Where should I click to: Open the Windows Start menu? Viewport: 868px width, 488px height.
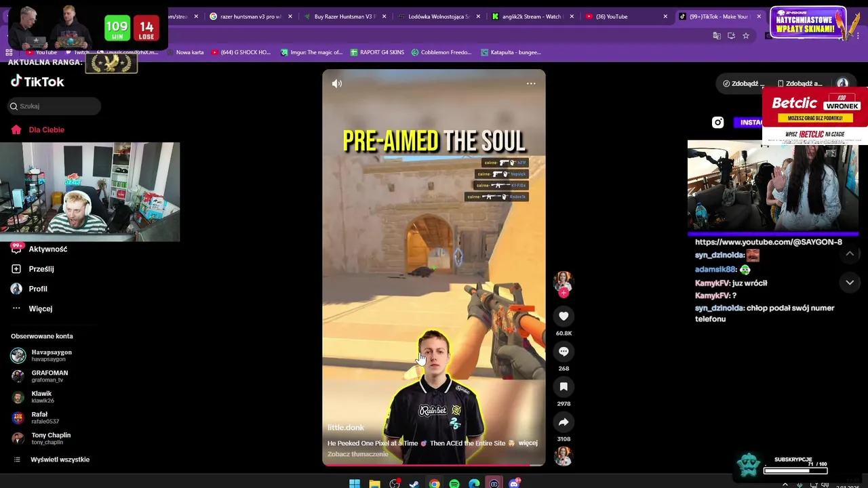pyautogui.click(x=355, y=483)
